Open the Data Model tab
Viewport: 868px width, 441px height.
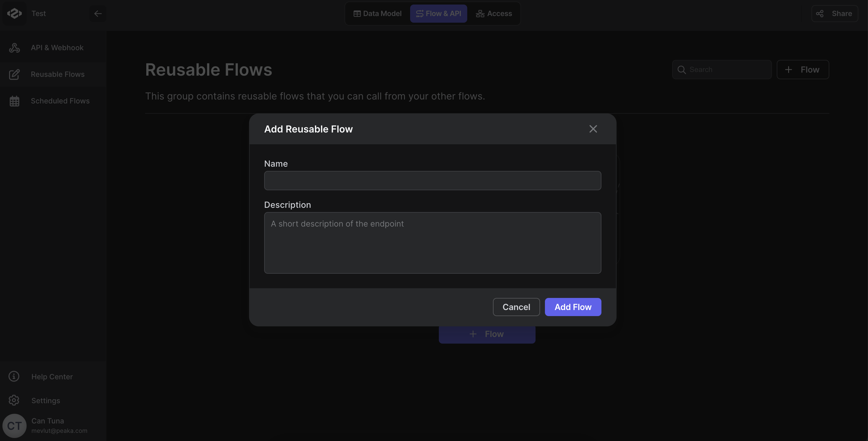tap(377, 14)
